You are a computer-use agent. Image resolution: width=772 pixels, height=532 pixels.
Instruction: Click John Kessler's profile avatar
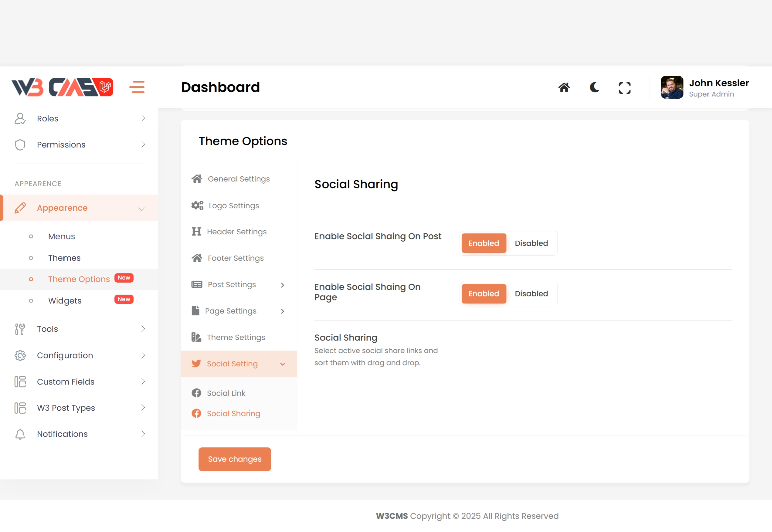[671, 87]
